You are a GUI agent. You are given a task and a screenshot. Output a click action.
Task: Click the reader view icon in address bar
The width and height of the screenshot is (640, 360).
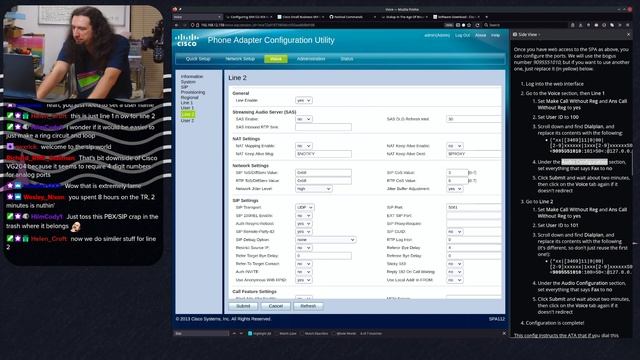tap(458, 25)
